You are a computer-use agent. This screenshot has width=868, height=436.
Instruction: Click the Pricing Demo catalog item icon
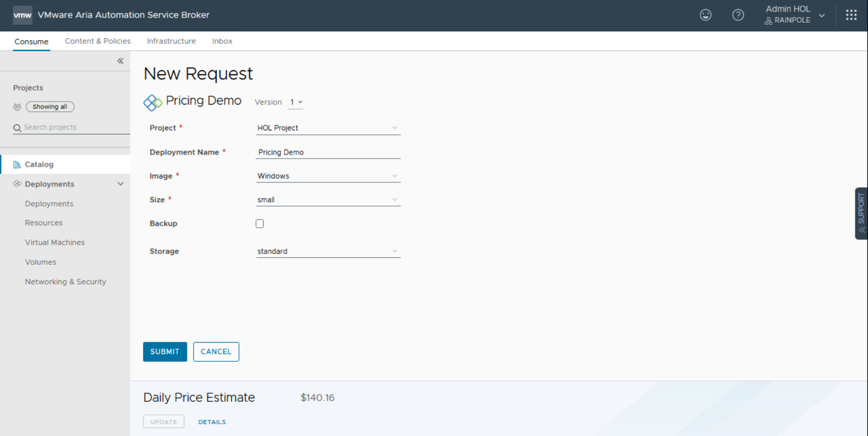point(152,103)
